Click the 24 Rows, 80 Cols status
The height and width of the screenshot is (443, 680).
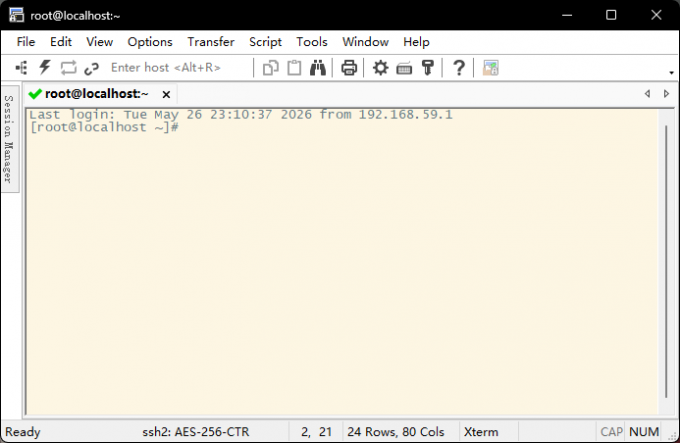point(396,432)
